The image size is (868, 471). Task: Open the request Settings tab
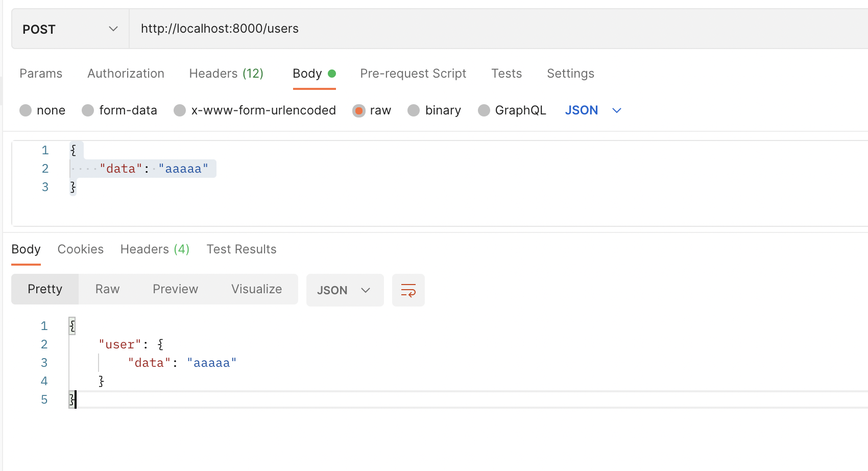(x=570, y=74)
